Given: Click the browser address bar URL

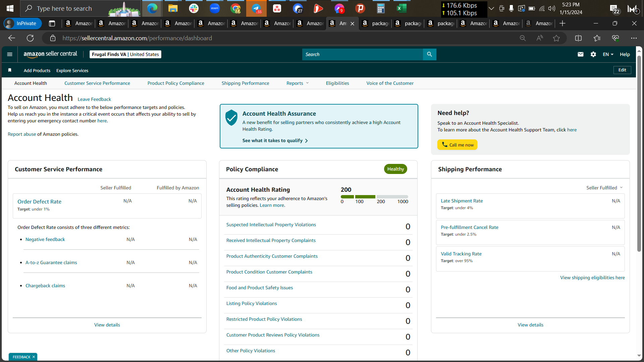Looking at the screenshot, I should 137,38.
